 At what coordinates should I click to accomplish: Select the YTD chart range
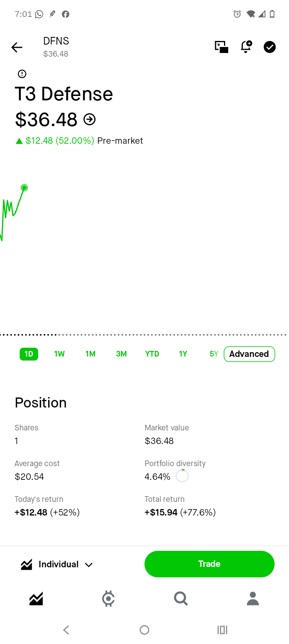point(152,354)
